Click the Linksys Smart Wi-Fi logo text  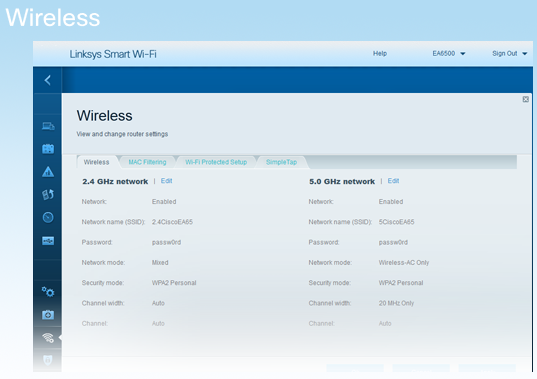[x=113, y=54]
